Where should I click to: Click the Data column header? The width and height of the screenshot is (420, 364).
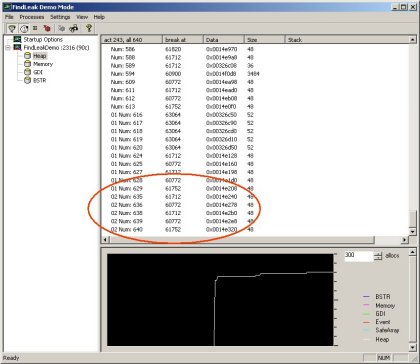tap(224, 40)
